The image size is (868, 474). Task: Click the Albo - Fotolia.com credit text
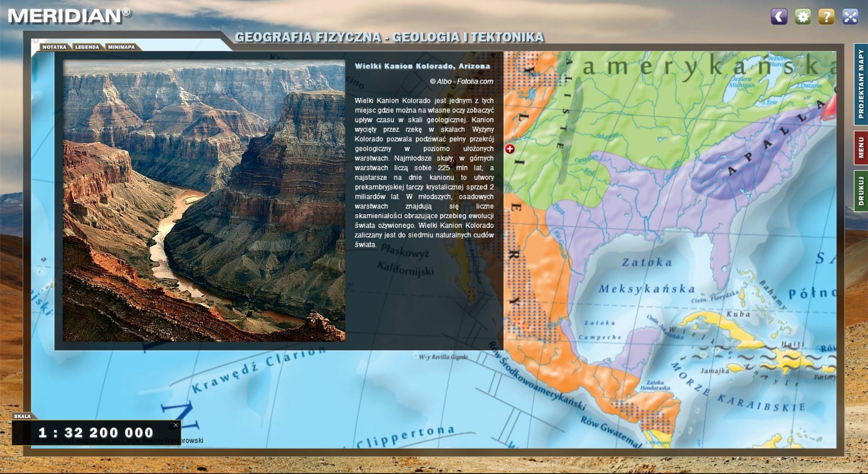[461, 81]
